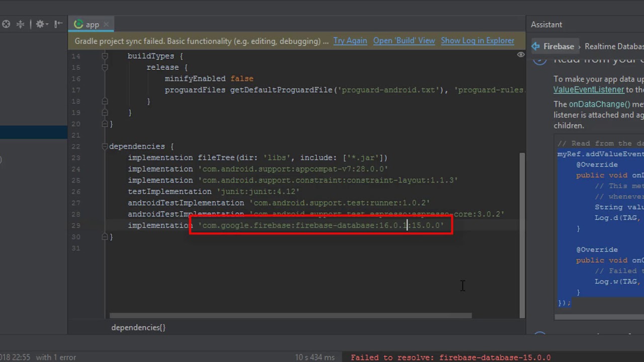Click the proguardFiles line on line 17

[x=345, y=90]
